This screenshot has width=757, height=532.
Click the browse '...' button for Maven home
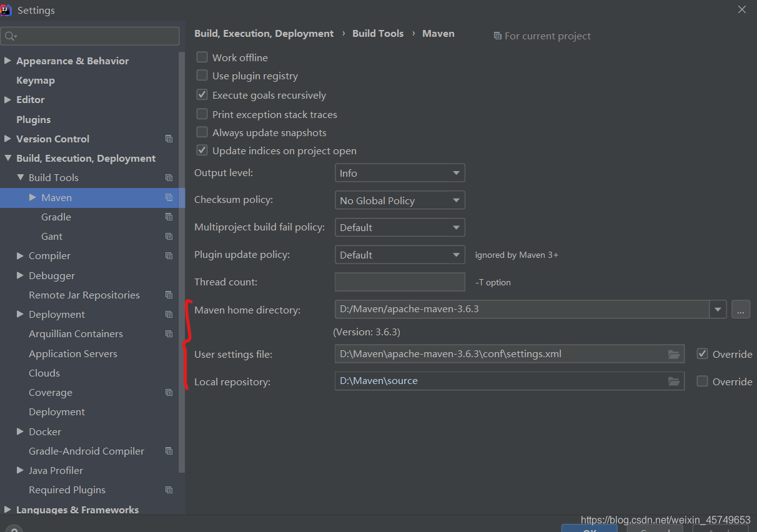pyautogui.click(x=741, y=309)
